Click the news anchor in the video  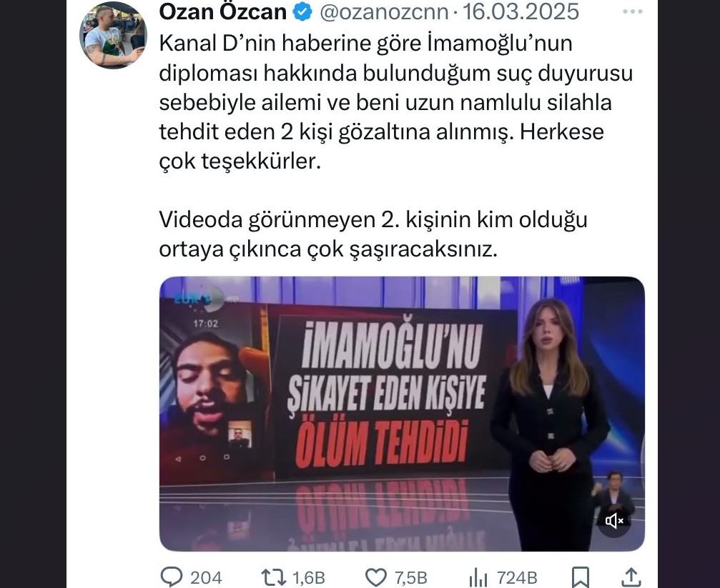548,422
